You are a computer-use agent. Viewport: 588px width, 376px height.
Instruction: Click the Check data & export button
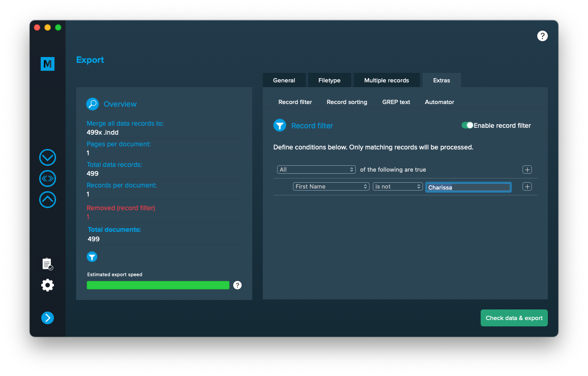514,318
